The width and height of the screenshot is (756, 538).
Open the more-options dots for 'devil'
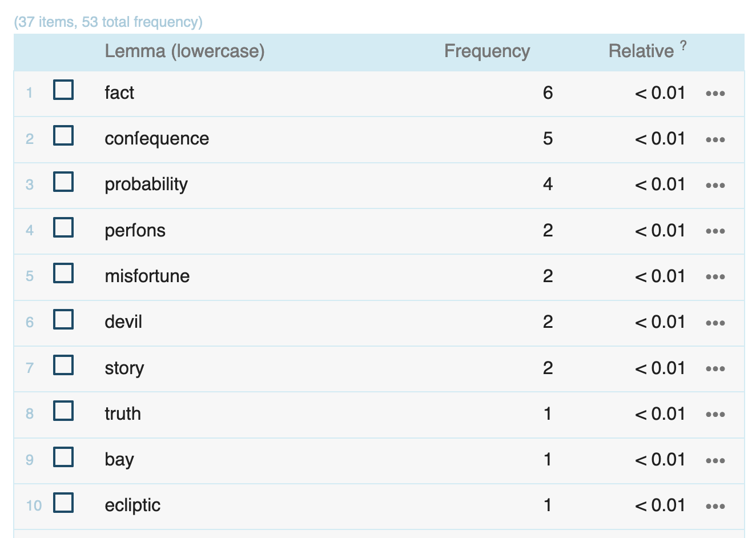[715, 323]
